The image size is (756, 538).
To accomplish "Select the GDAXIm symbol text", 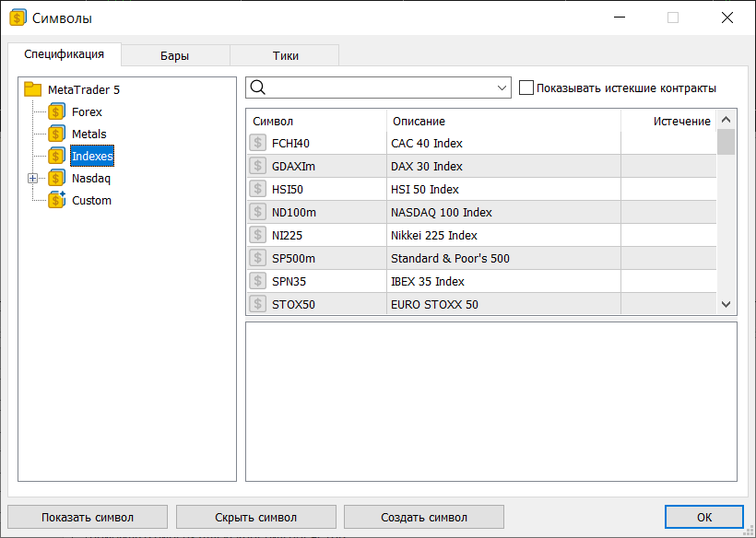I will [x=293, y=166].
